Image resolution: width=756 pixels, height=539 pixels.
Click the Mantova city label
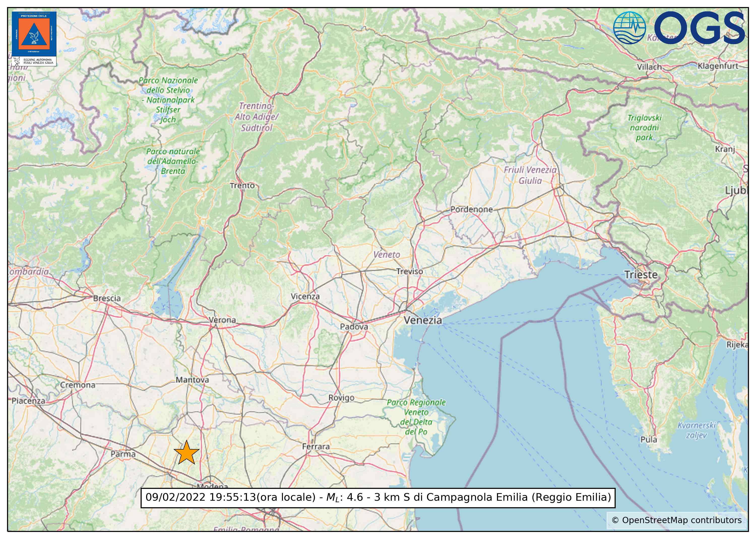point(192,380)
